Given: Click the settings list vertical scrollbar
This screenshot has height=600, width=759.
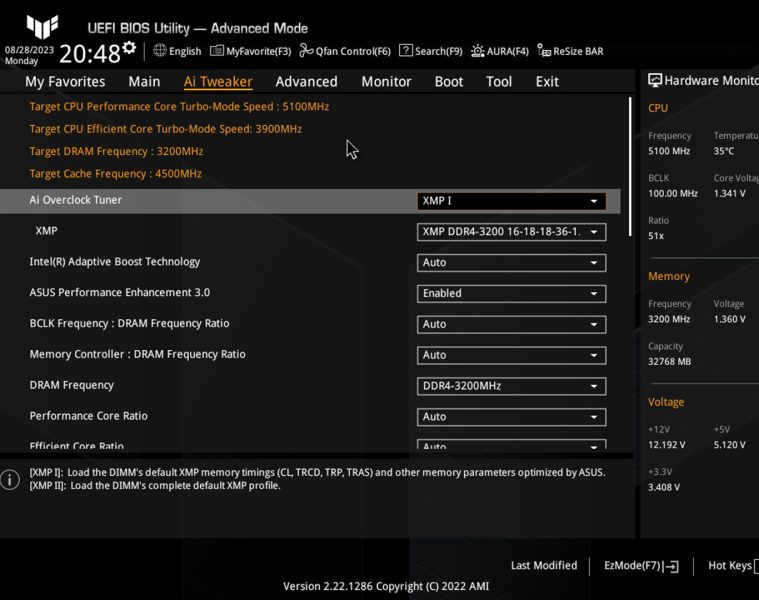Looking at the screenshot, I should tap(630, 167).
